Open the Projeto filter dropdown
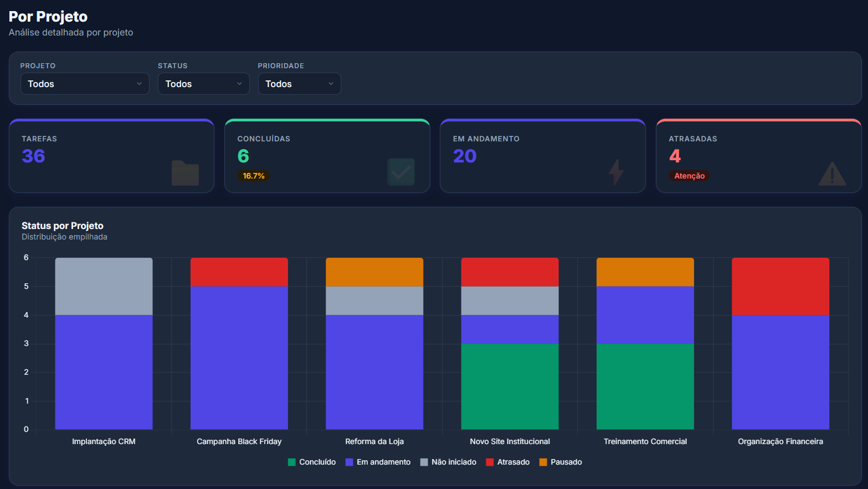The width and height of the screenshot is (868, 489). pos(85,84)
